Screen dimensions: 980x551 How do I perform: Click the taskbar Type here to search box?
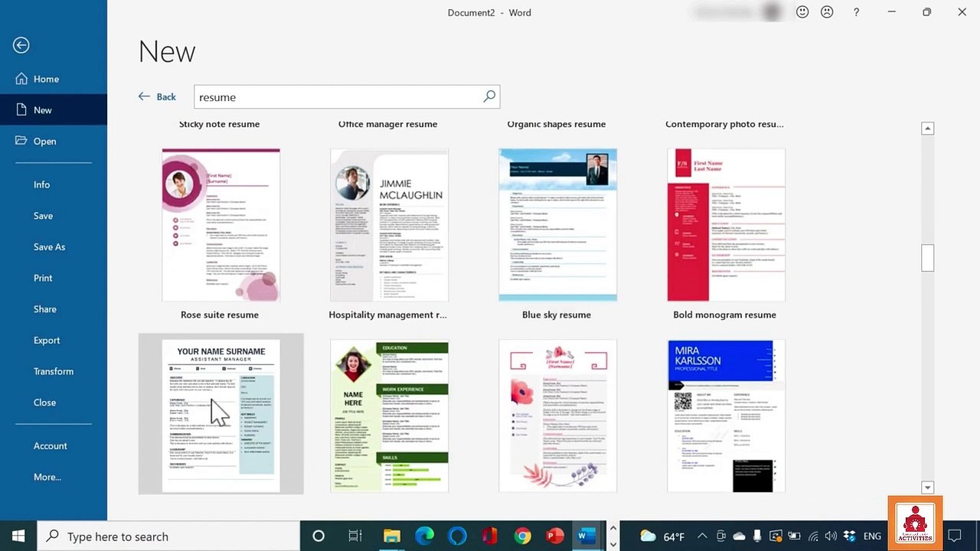tap(168, 536)
